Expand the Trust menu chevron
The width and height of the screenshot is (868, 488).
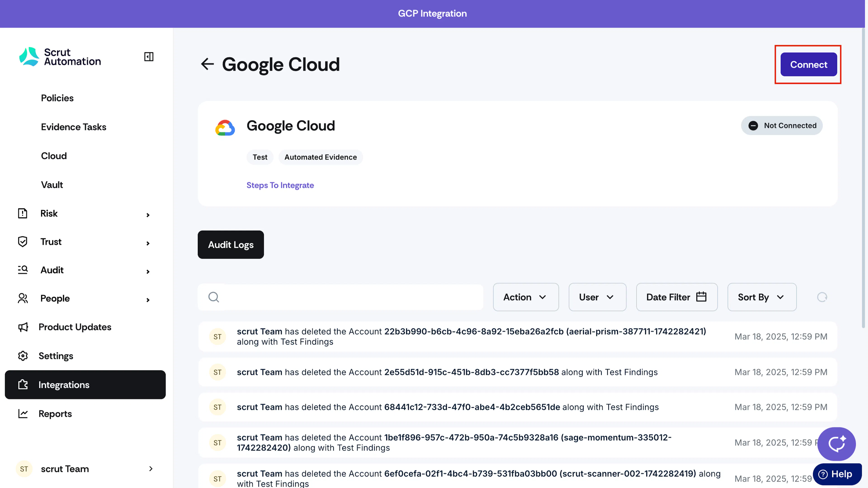[148, 243]
